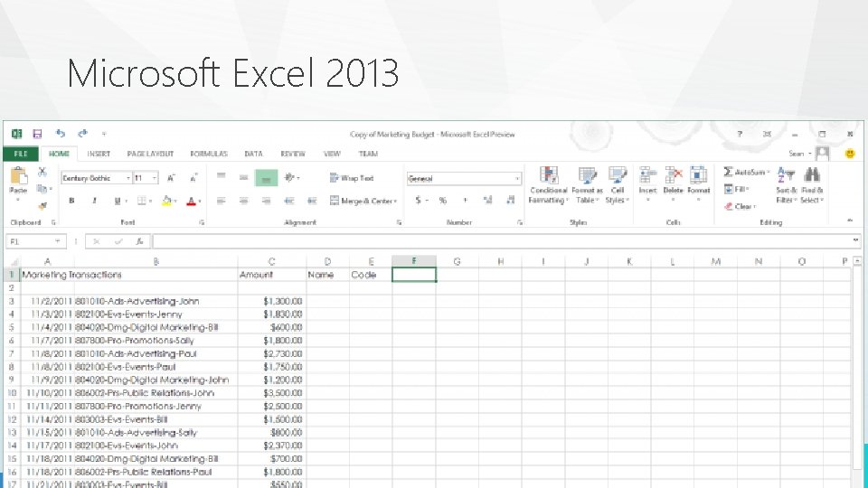Open the Conditional Formatting menu
This screenshot has height=488, width=868.
click(x=548, y=185)
